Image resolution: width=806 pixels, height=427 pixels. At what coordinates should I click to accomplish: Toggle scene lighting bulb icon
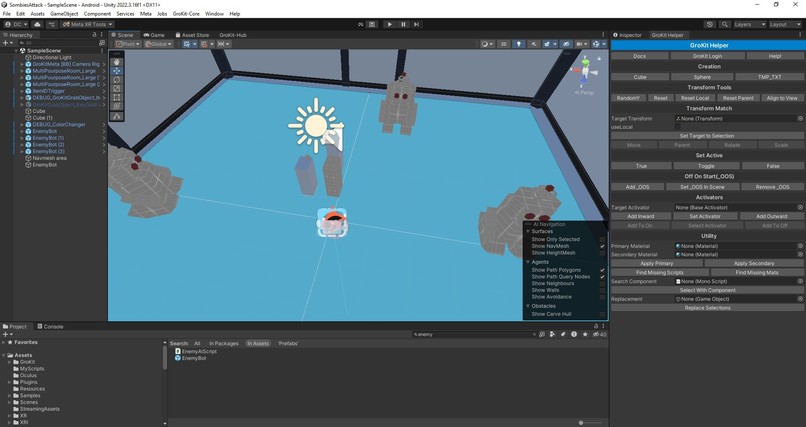coord(519,44)
